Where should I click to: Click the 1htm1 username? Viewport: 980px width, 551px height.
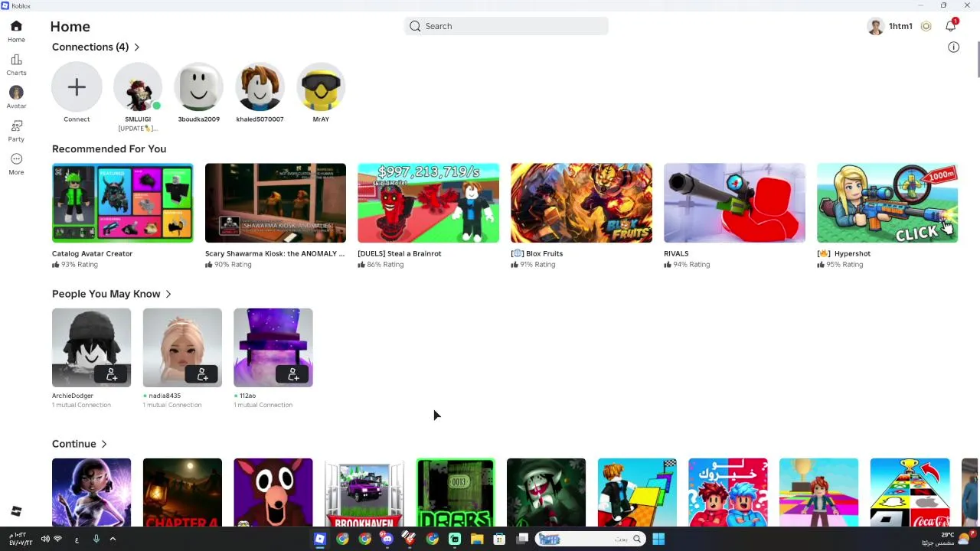tap(900, 26)
